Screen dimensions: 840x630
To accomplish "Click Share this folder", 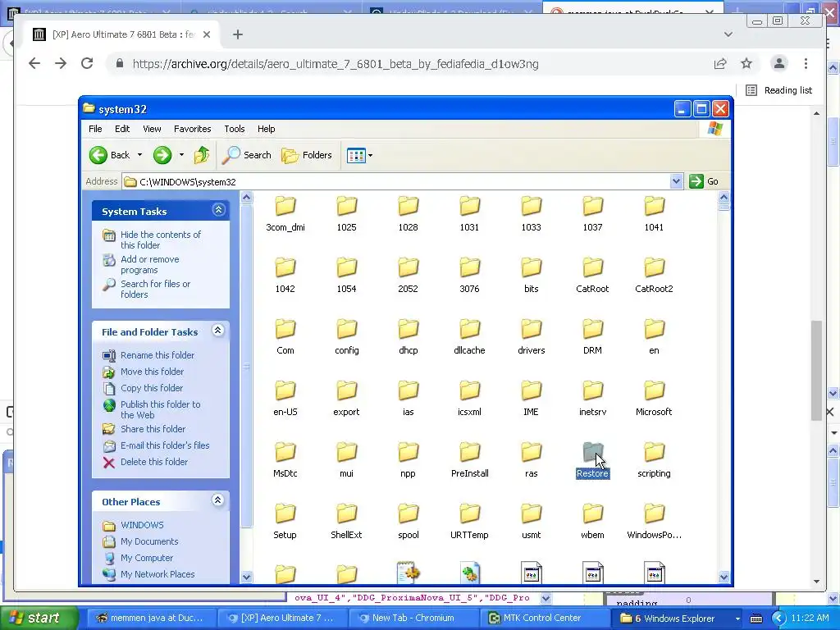I will click(153, 429).
